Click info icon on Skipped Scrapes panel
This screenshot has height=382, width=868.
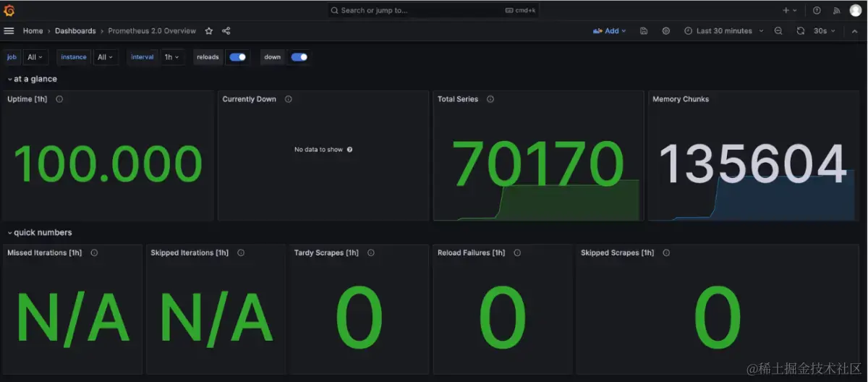(666, 252)
